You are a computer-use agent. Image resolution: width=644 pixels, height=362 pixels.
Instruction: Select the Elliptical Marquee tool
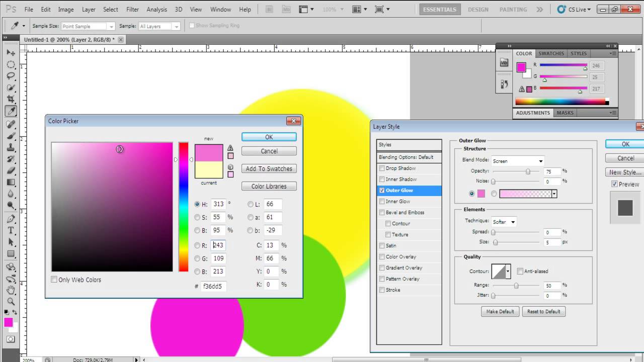click(10, 65)
